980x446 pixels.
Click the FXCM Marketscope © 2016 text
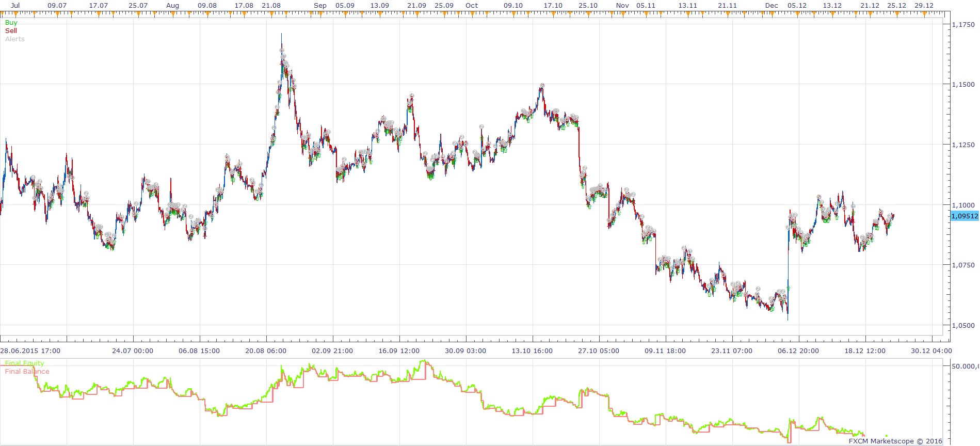tap(895, 441)
